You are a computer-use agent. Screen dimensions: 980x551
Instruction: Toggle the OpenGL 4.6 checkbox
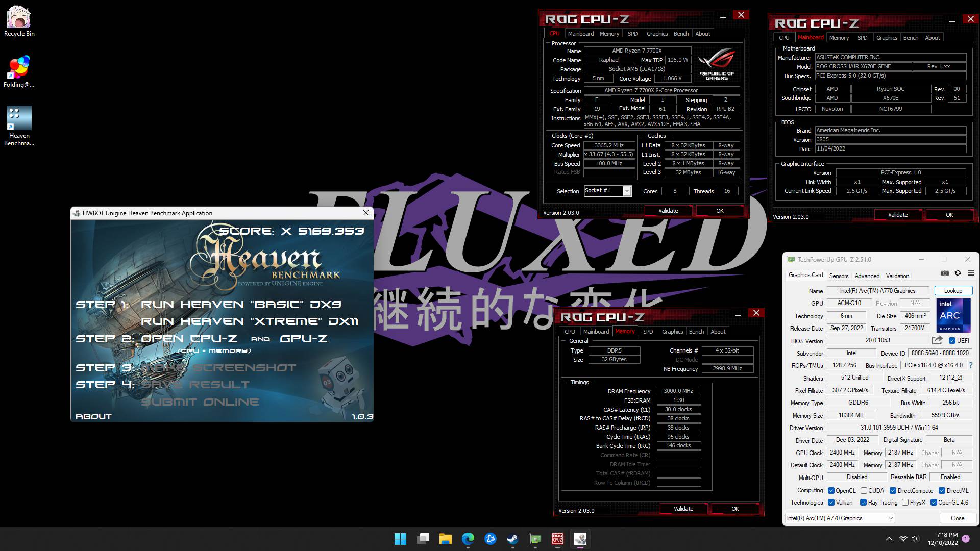point(934,503)
